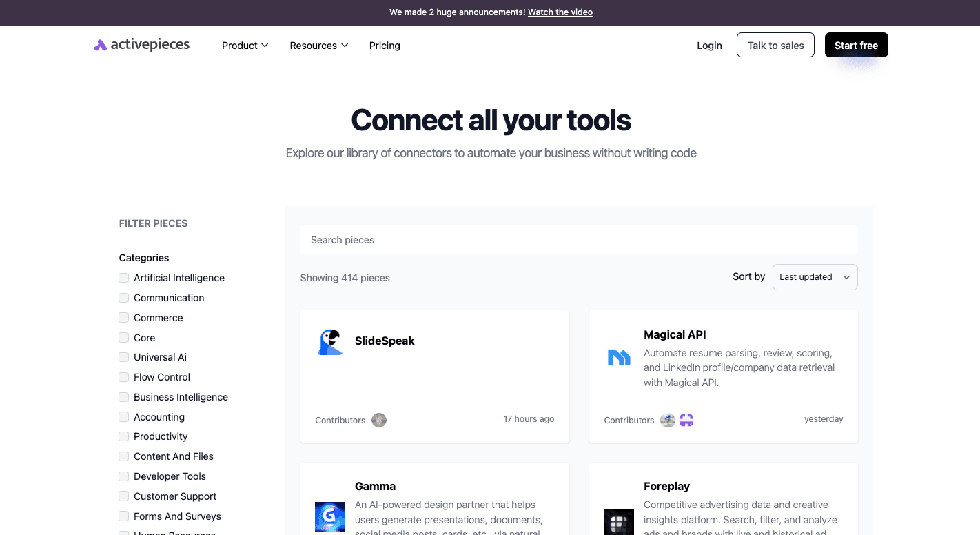Check the Content And Files category
The image size is (980, 535).
tap(124, 456)
